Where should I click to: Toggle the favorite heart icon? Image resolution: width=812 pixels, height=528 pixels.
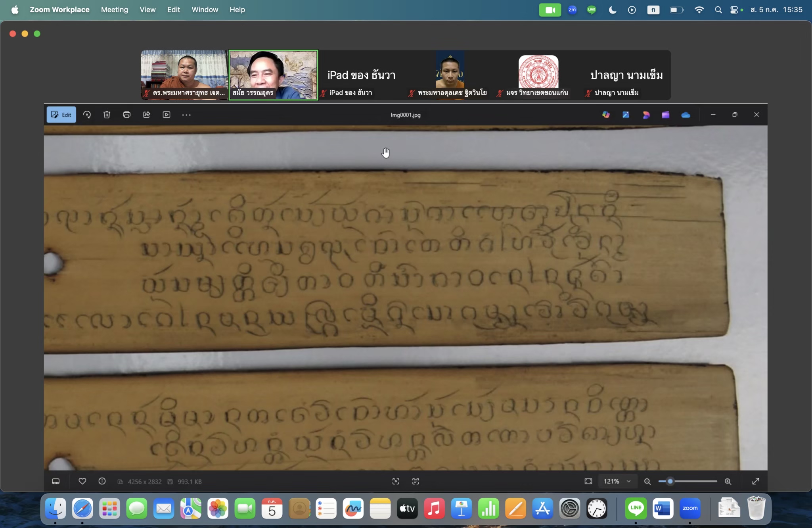point(82,481)
